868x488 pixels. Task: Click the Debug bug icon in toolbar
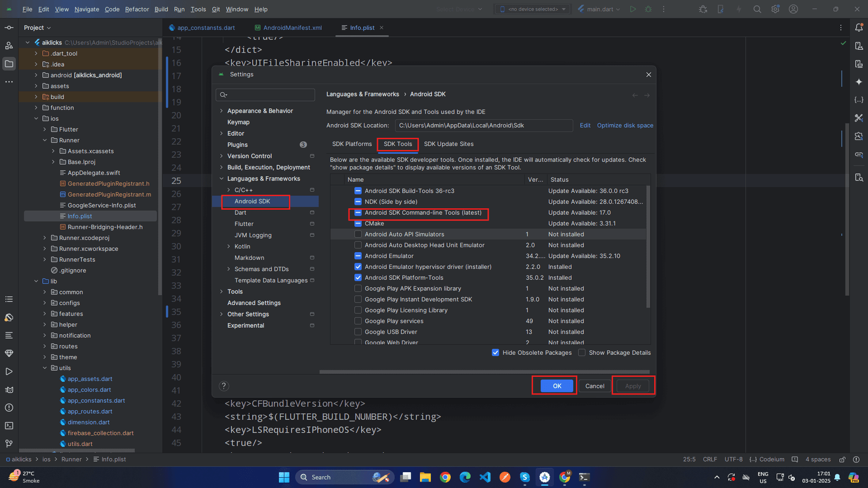[x=648, y=9]
